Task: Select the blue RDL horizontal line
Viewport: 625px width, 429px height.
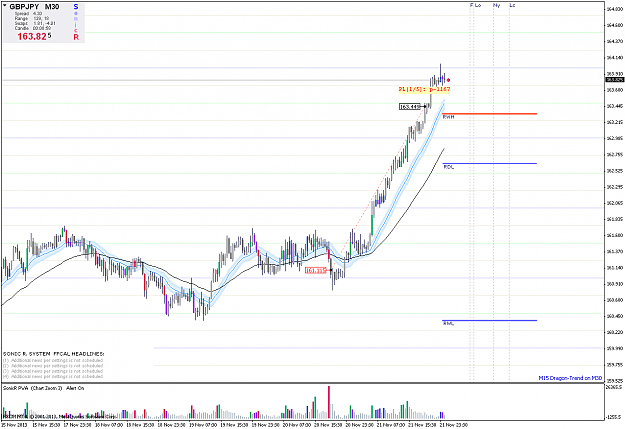Action: click(x=489, y=163)
